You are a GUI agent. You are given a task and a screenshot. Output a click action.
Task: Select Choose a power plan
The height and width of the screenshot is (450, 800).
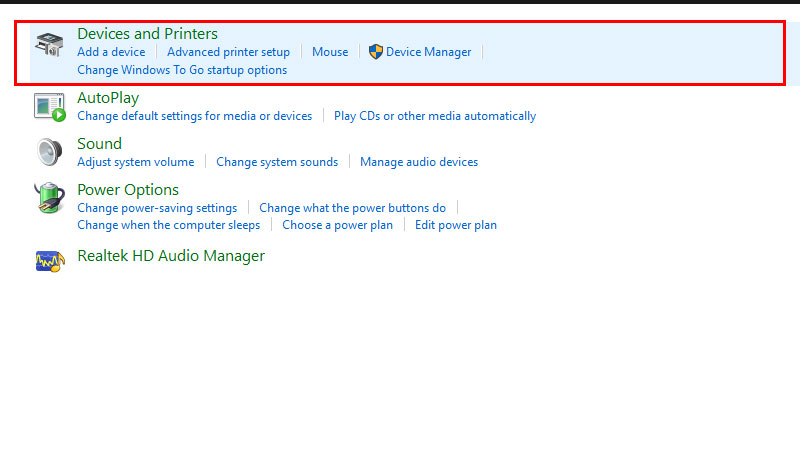tap(337, 225)
